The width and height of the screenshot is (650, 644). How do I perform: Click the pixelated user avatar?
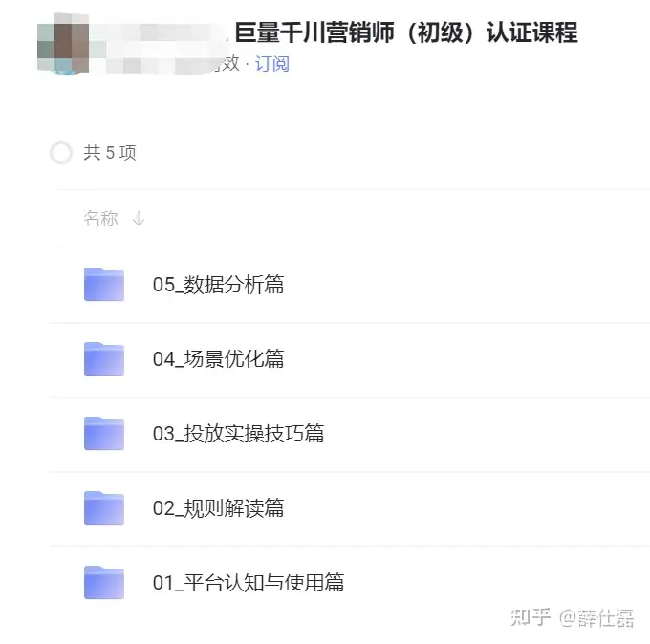tap(63, 44)
